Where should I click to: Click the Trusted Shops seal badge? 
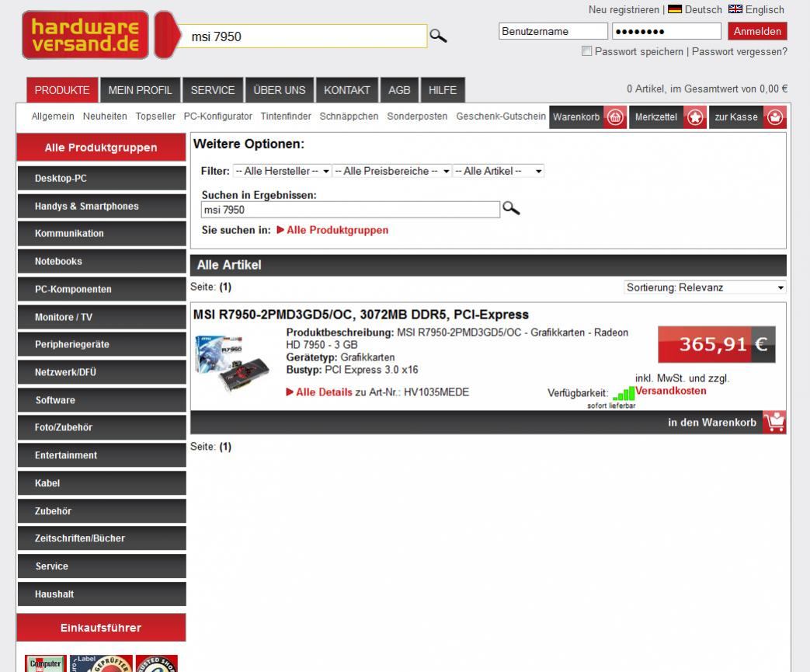pyautogui.click(x=157, y=663)
